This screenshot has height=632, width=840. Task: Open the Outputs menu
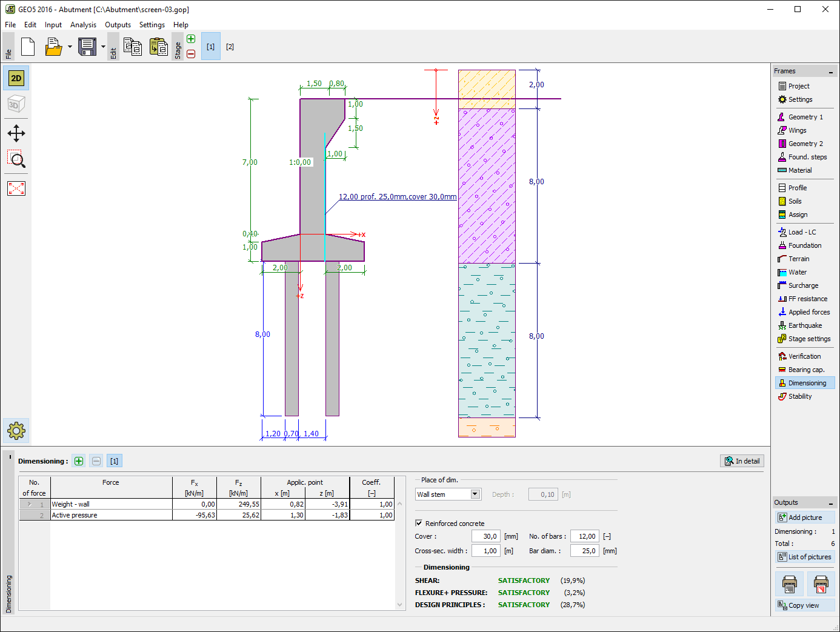(118, 25)
